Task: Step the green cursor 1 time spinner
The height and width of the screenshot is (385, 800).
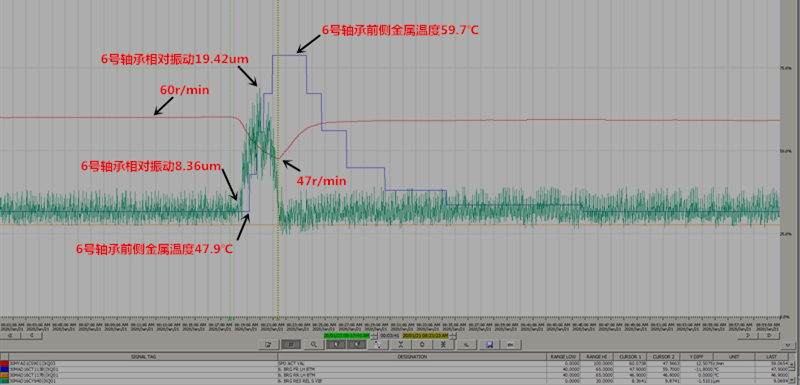Action: [374, 336]
